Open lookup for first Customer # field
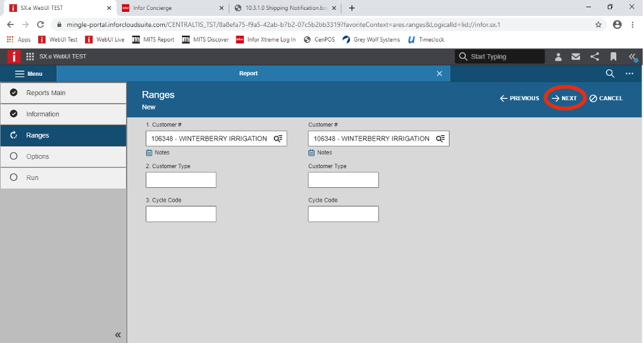This screenshot has width=644, height=343. (x=278, y=139)
